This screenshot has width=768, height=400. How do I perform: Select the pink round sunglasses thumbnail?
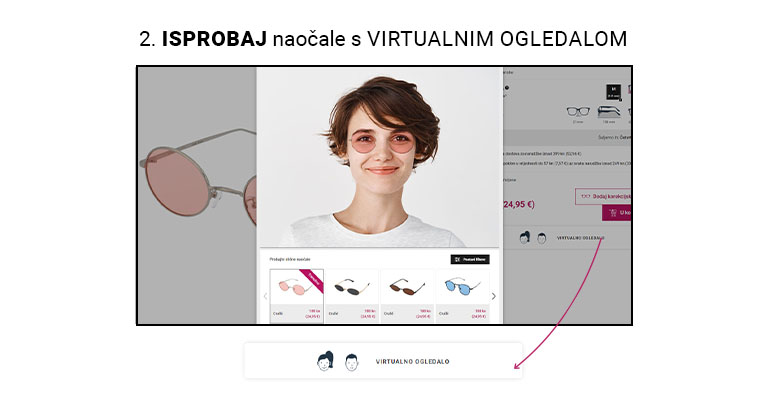pos(296,295)
